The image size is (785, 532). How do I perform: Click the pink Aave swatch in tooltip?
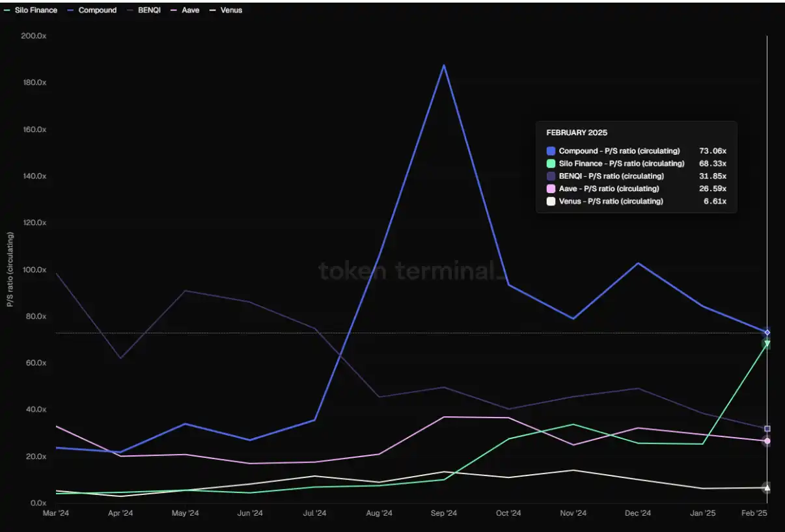[x=551, y=189]
